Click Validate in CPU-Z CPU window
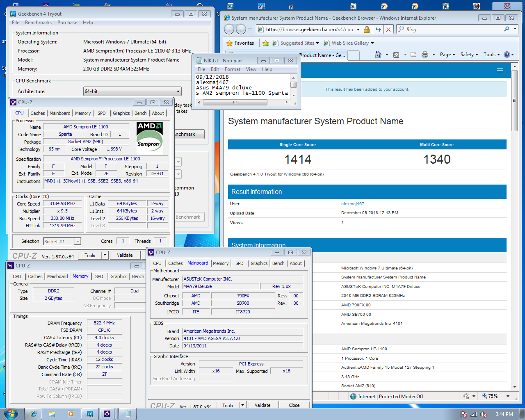Screen dimensions: 525x420 point(125,255)
